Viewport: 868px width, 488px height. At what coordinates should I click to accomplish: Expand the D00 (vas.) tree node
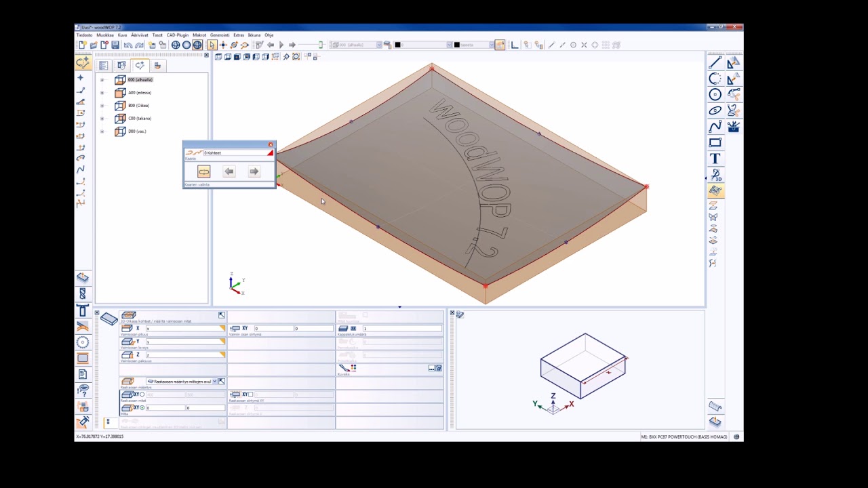tap(102, 131)
